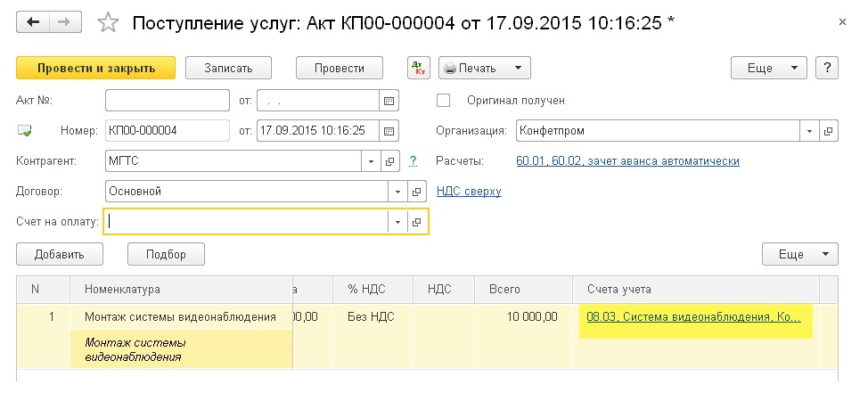
Task: Focus the Акт № input field
Action: click(x=168, y=101)
